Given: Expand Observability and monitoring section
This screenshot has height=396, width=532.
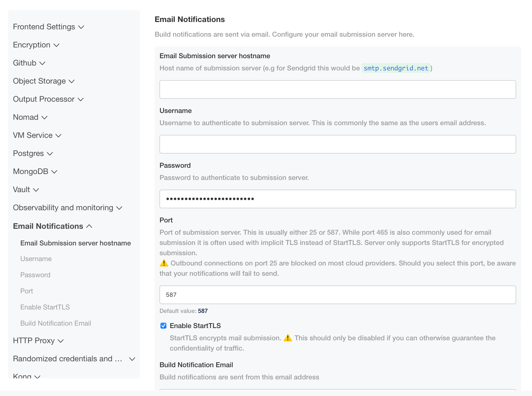Looking at the screenshot, I should (68, 208).
